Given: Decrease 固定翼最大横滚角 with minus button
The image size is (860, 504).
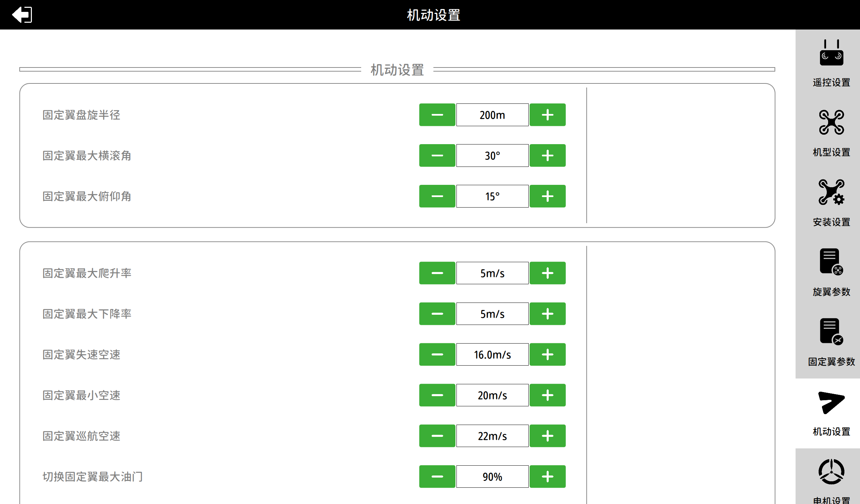Looking at the screenshot, I should click(437, 156).
